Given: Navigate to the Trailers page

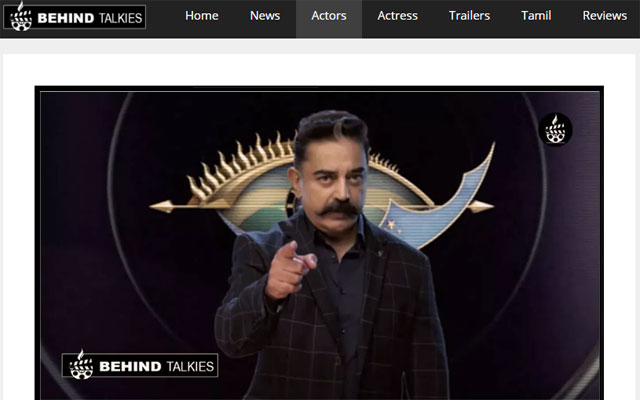Looking at the screenshot, I should pyautogui.click(x=469, y=16).
